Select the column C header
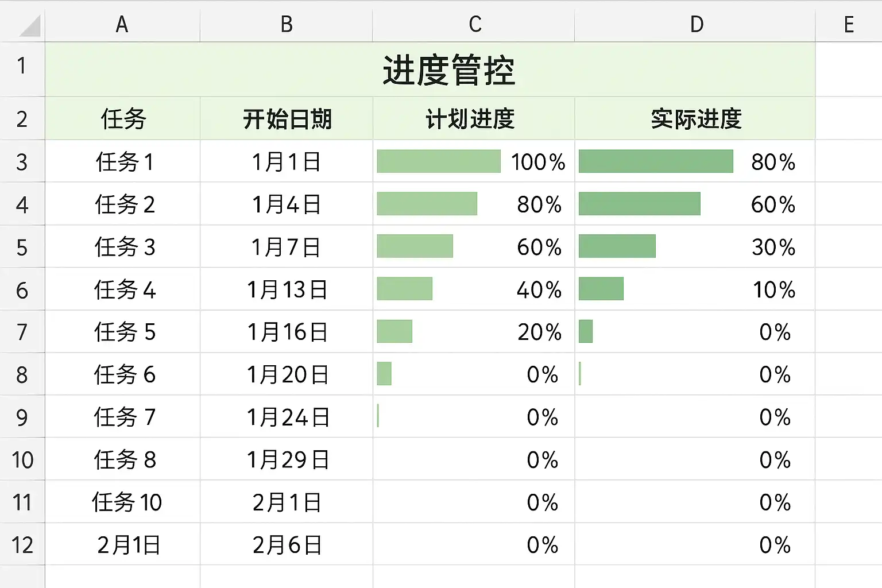Screen dimensions: 882x588 (474, 25)
